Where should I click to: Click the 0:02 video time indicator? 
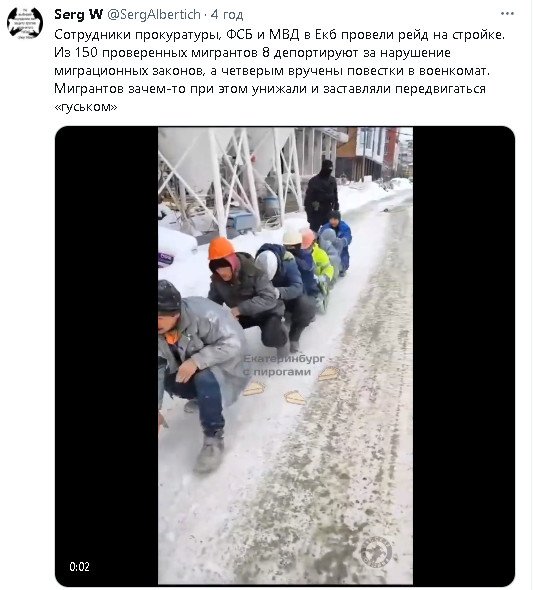(x=79, y=566)
